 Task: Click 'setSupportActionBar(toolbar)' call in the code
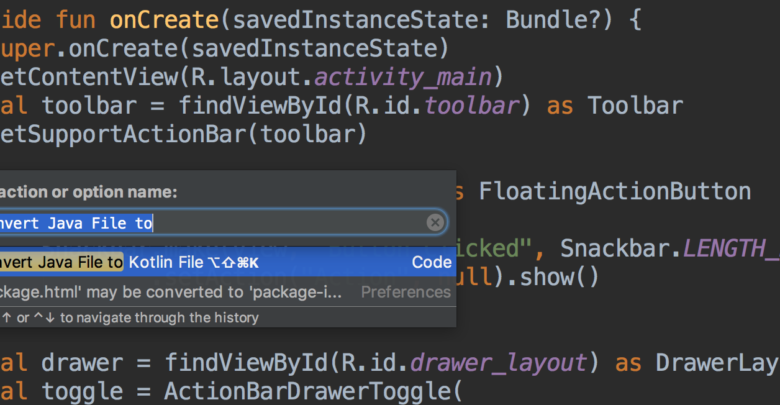point(183,135)
